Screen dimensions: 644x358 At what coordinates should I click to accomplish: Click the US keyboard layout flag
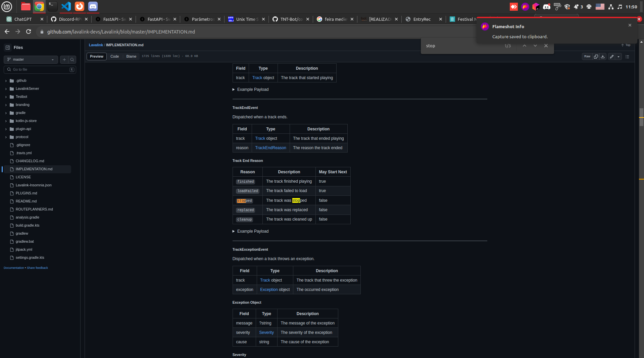pos(600,7)
